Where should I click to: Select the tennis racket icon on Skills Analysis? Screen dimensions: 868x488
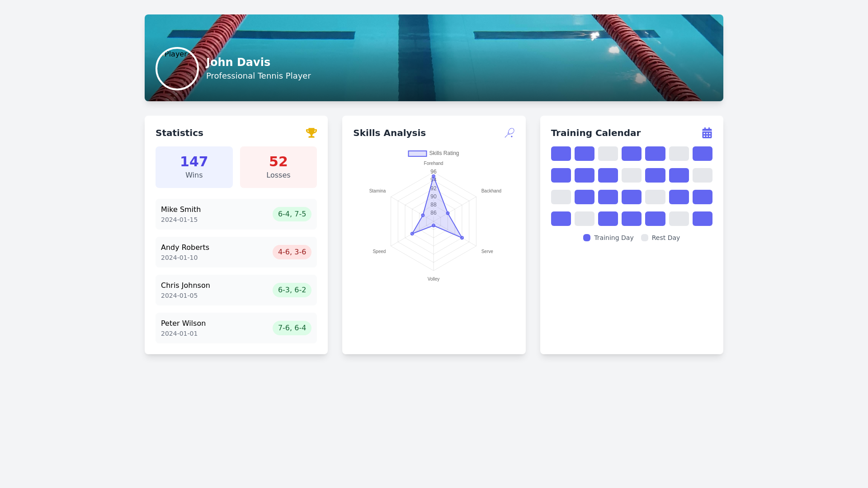[x=509, y=132]
